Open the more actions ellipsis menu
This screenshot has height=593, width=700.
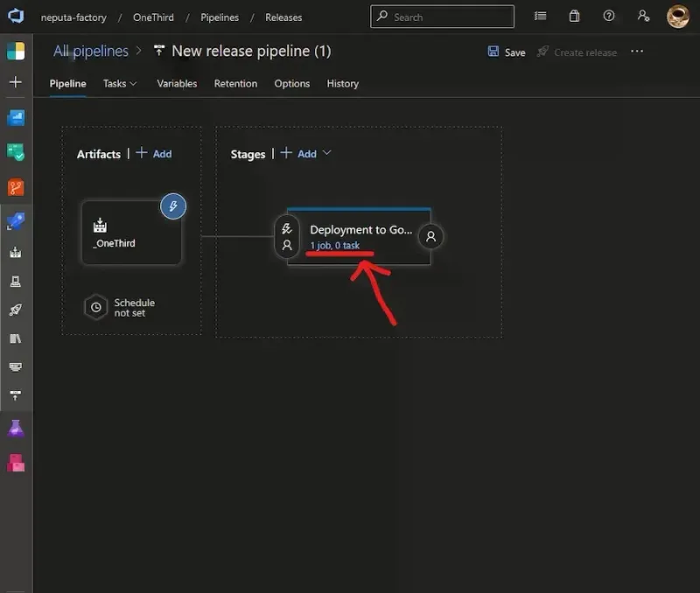[637, 52]
